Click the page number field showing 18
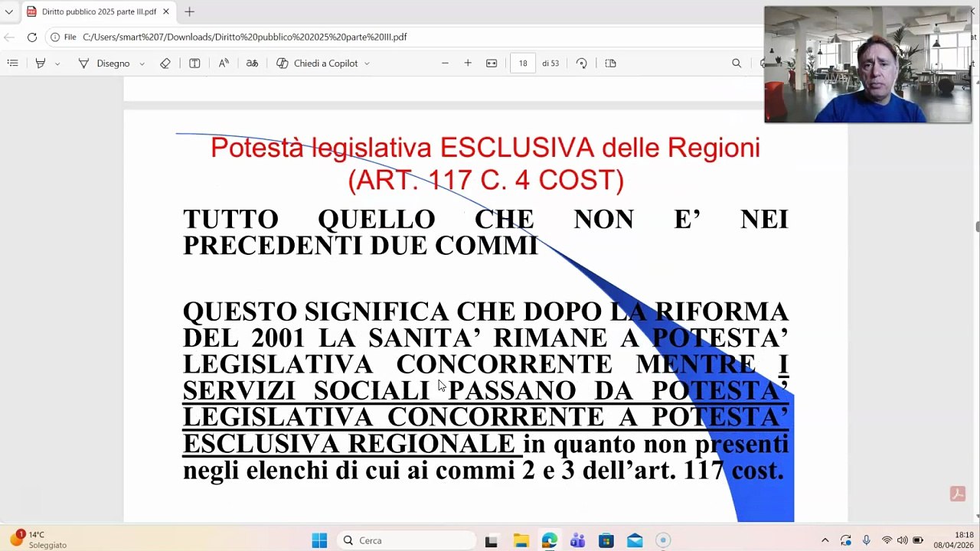 pyautogui.click(x=523, y=64)
